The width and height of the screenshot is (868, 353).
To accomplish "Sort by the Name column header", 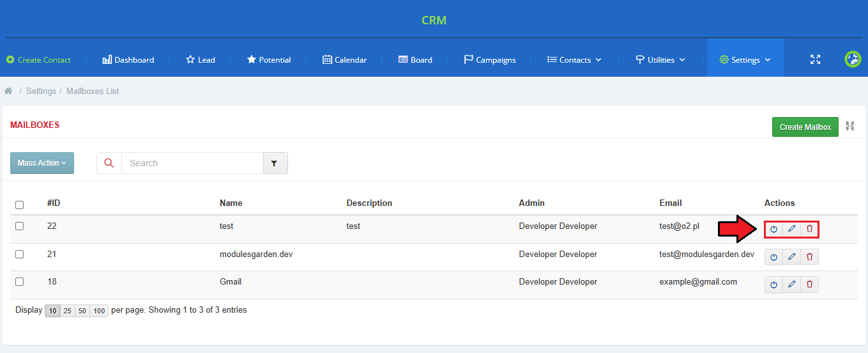I will [x=231, y=203].
